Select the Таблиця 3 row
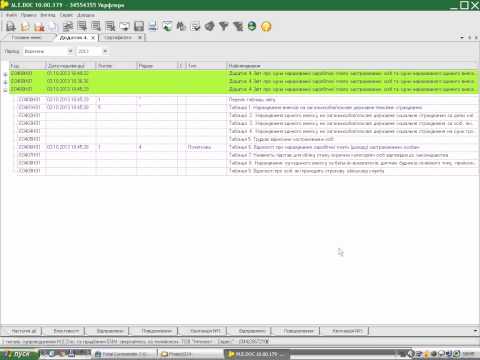 [x=247, y=123]
